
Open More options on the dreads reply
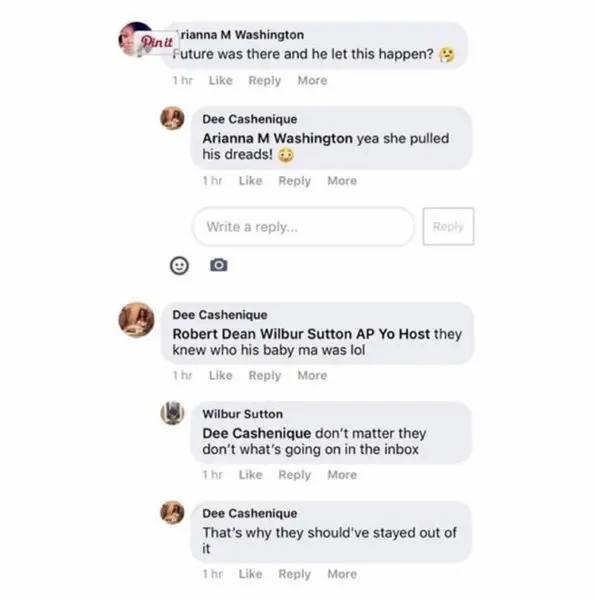coord(342,181)
